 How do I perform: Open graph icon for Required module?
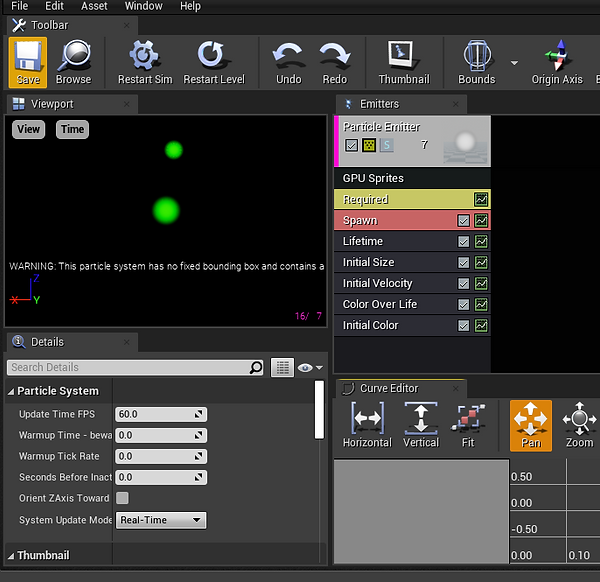coord(481,199)
